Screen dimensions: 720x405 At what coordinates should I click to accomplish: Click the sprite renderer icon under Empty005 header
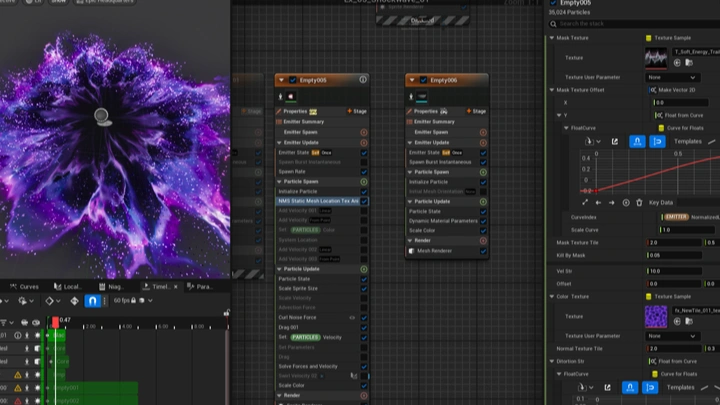[291, 97]
